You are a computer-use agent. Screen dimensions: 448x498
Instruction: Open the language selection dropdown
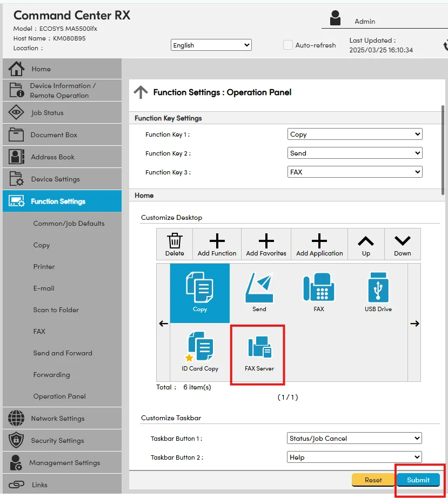point(211,45)
